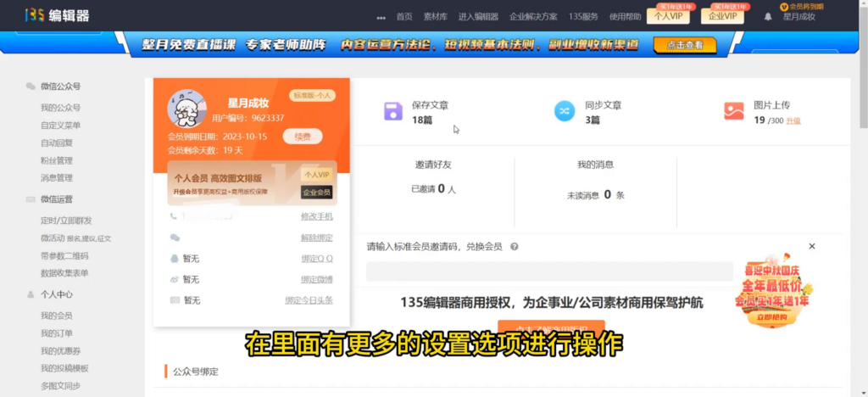
Task: Open 我的公众号 in the sidebar
Action: coord(60,108)
